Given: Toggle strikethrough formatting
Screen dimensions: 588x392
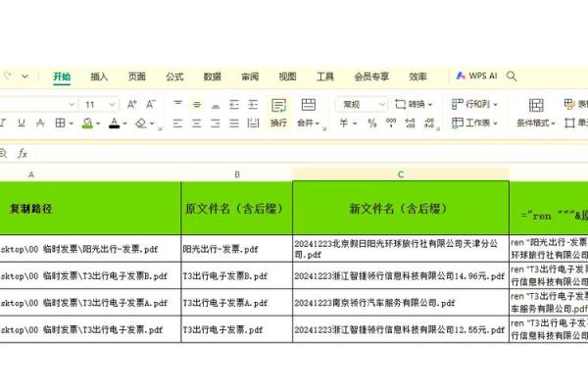Looking at the screenshot, I should point(40,122).
